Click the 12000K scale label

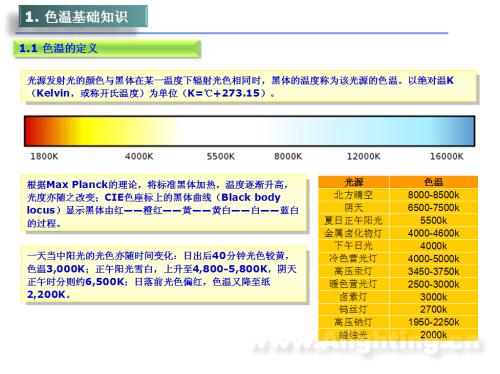363,156
